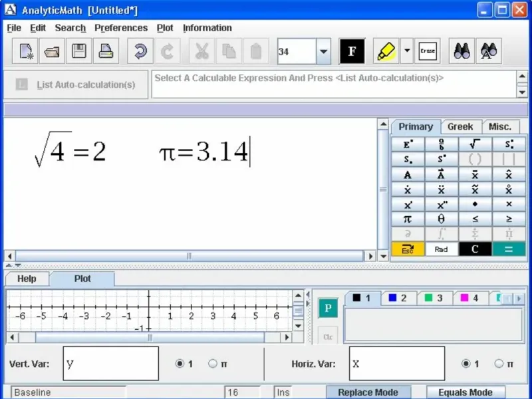Insert x-bar accent symbol

[475, 174]
